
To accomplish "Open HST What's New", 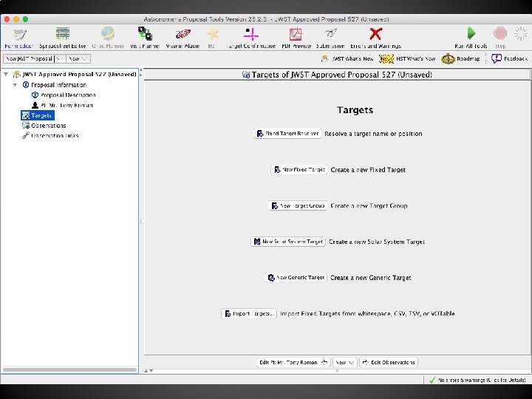I will click(x=407, y=58).
